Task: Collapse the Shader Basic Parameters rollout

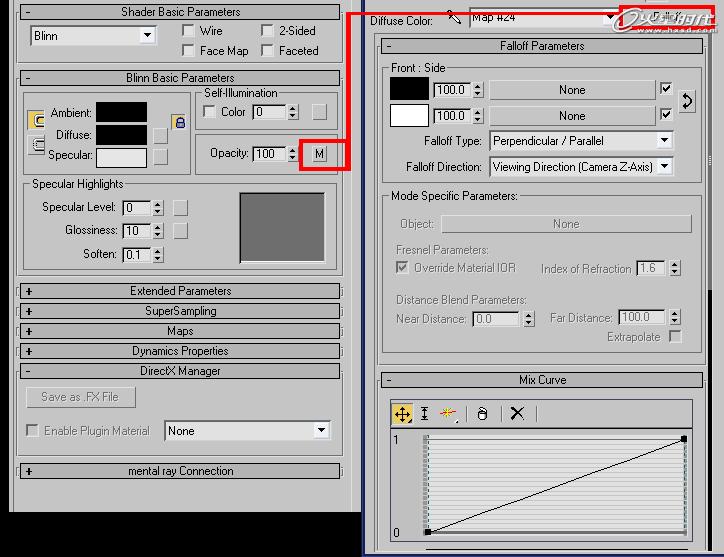Action: [180, 12]
